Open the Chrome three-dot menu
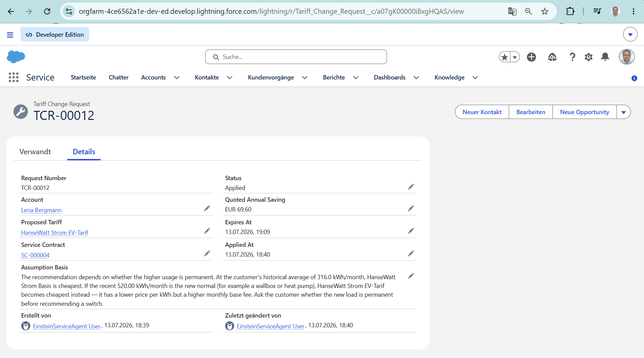 [x=633, y=11]
